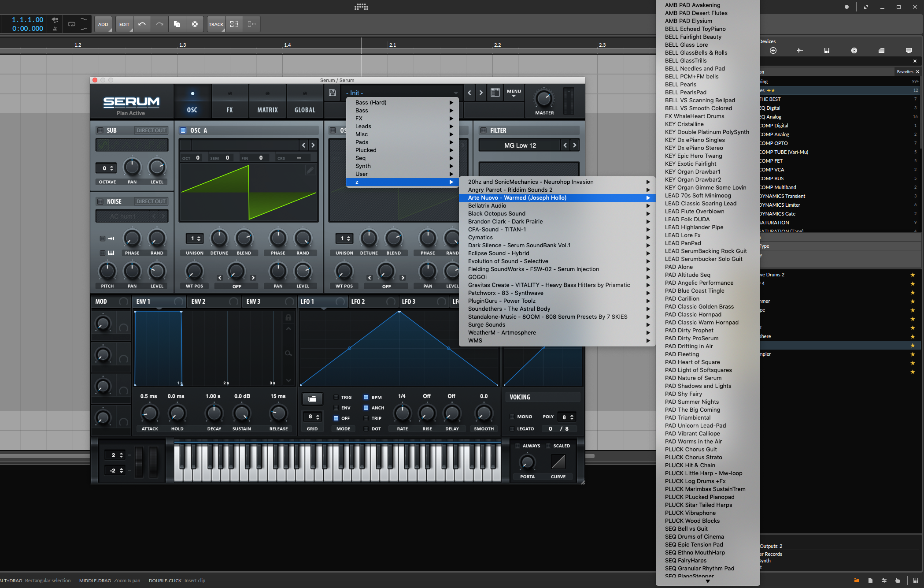Click the portamento curve shape icon

click(558, 461)
